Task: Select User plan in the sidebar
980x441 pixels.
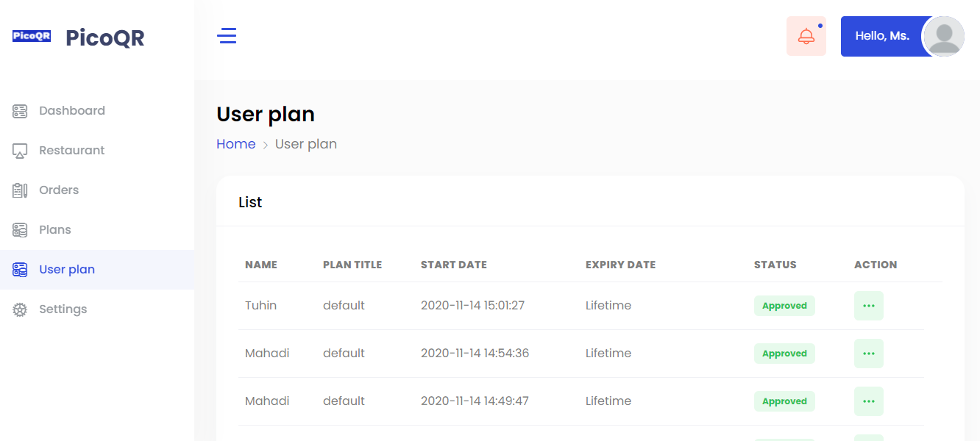Action: [x=67, y=270]
